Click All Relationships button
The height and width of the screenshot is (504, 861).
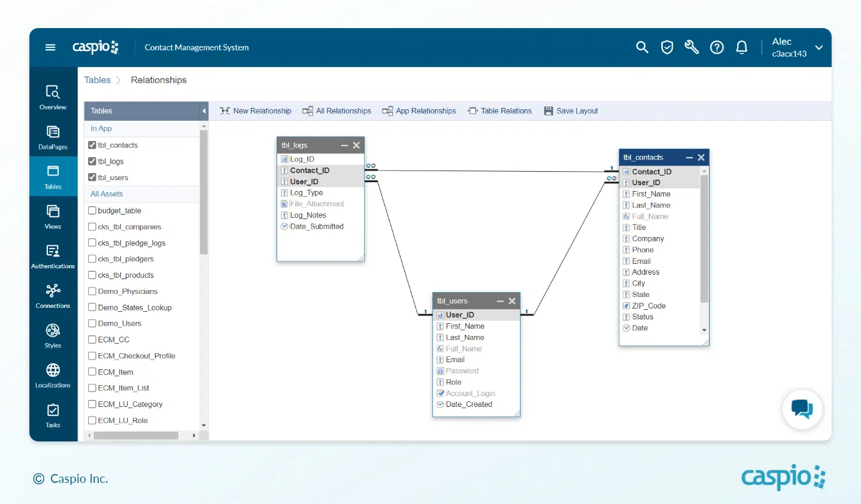pyautogui.click(x=337, y=111)
